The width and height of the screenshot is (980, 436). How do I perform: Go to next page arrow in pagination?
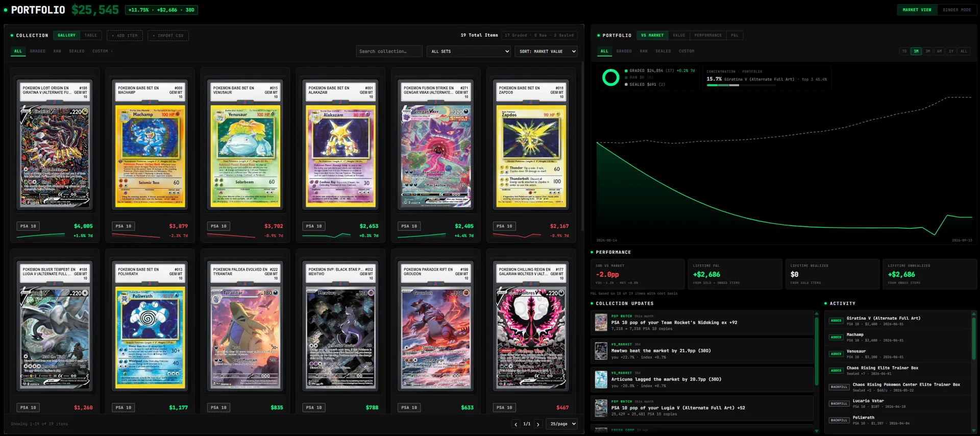537,424
